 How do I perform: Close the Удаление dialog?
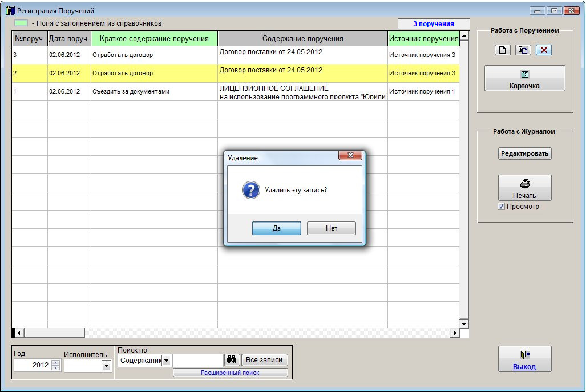[x=350, y=155]
